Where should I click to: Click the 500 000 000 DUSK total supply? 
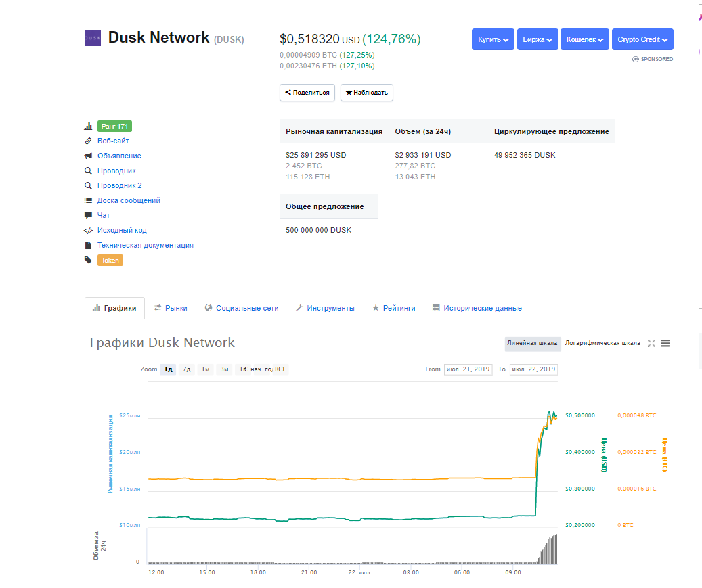[318, 230]
